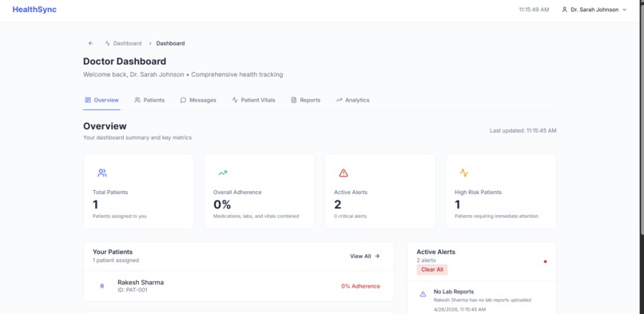Go back using the left arrow in breadcrumb
The height and width of the screenshot is (314, 644).
91,43
